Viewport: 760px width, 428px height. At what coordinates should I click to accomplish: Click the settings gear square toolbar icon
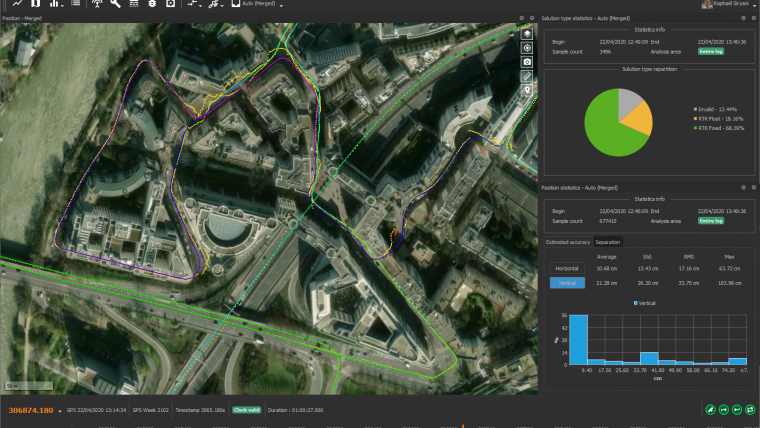pos(170,3)
